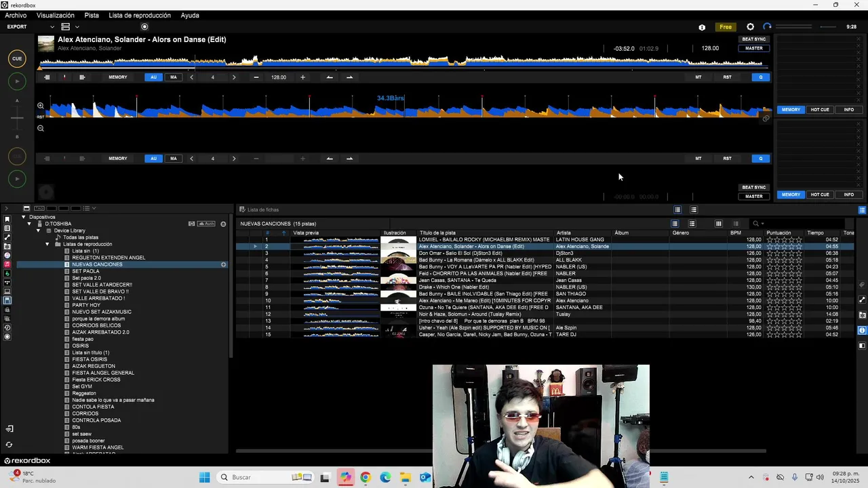Viewport: 868px width, 488px height.
Task: Collapse Listas de reproducción folder
Action: [x=47, y=244]
